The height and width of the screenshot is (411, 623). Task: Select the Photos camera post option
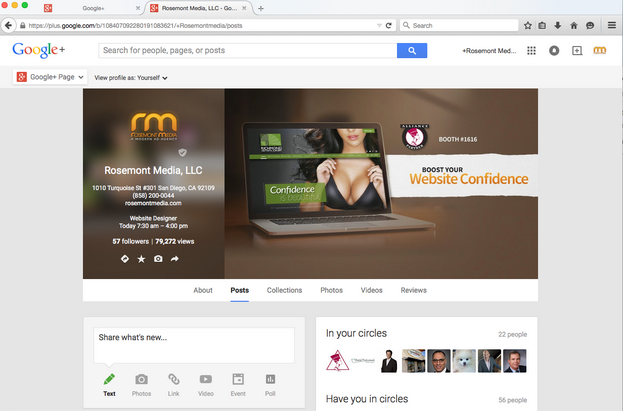141,385
